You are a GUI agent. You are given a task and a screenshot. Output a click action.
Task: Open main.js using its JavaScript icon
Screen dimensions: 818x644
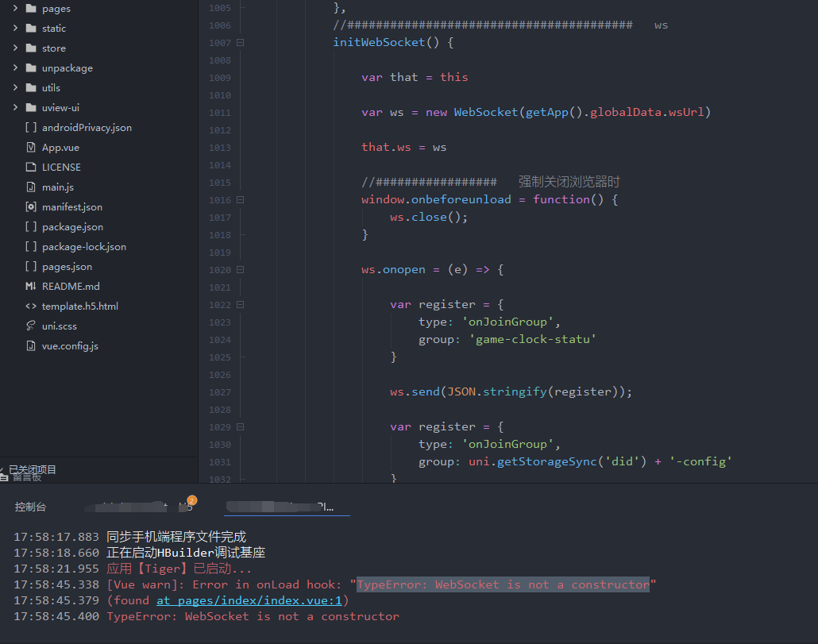(x=33, y=187)
